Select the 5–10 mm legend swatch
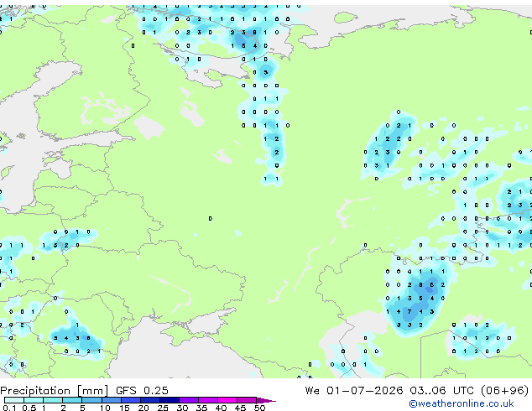The width and height of the screenshot is (532, 411). 91,400
